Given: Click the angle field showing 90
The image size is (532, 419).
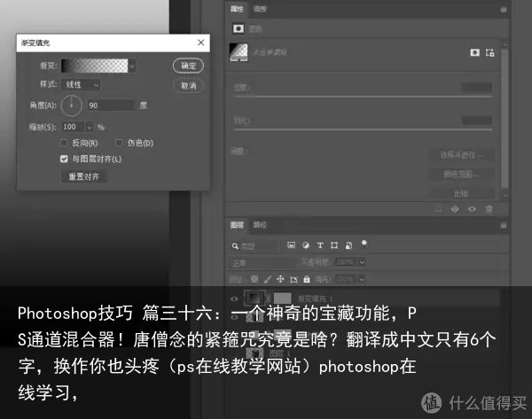Looking at the screenshot, I should point(110,105).
